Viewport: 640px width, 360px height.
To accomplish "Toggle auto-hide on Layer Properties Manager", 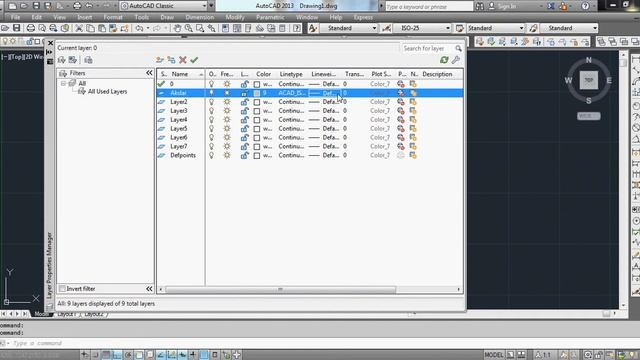I will [50, 52].
